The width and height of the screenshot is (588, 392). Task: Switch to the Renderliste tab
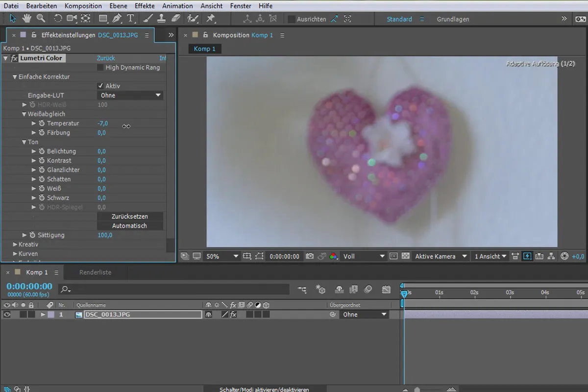(95, 272)
